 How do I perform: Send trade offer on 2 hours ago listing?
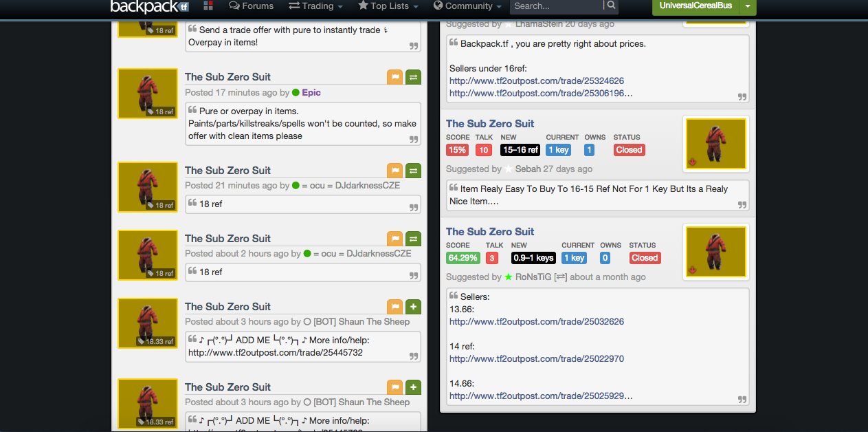413,239
